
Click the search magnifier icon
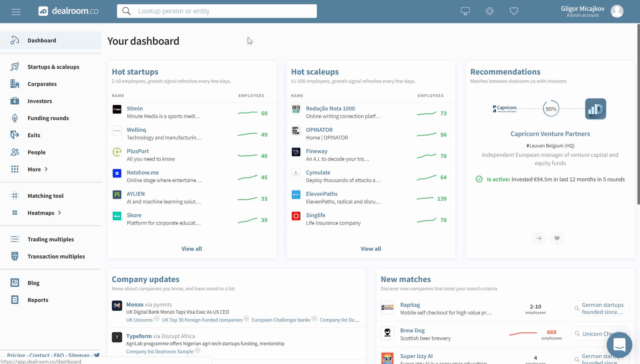(126, 11)
